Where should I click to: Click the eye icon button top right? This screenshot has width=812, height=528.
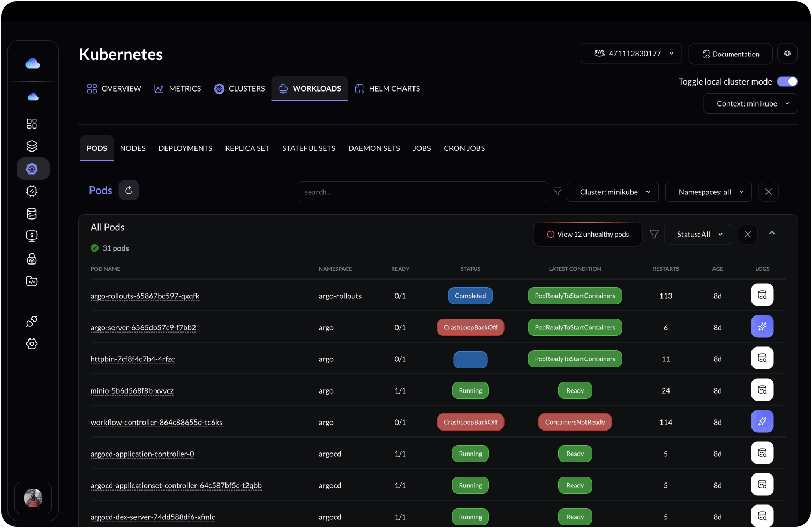pyautogui.click(x=787, y=54)
